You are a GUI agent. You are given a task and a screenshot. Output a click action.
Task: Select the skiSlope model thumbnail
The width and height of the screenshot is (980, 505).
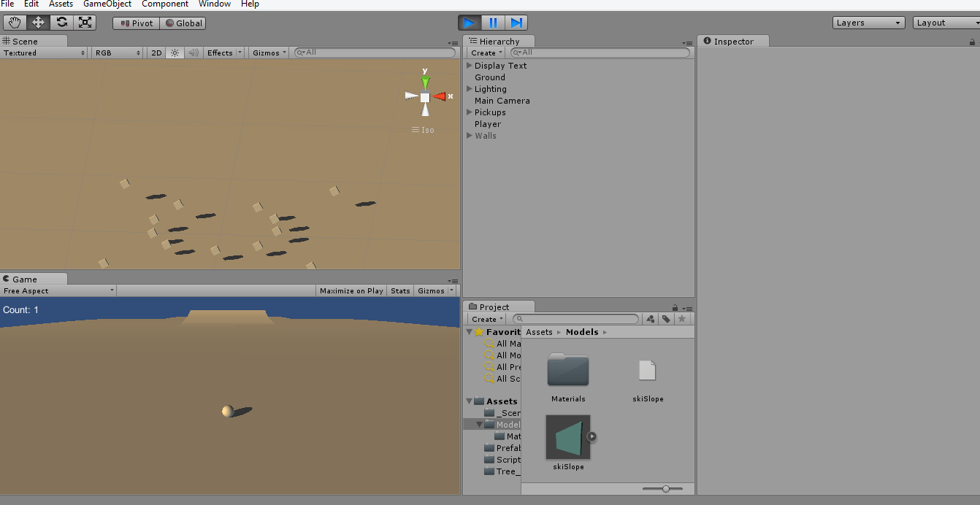(x=568, y=437)
